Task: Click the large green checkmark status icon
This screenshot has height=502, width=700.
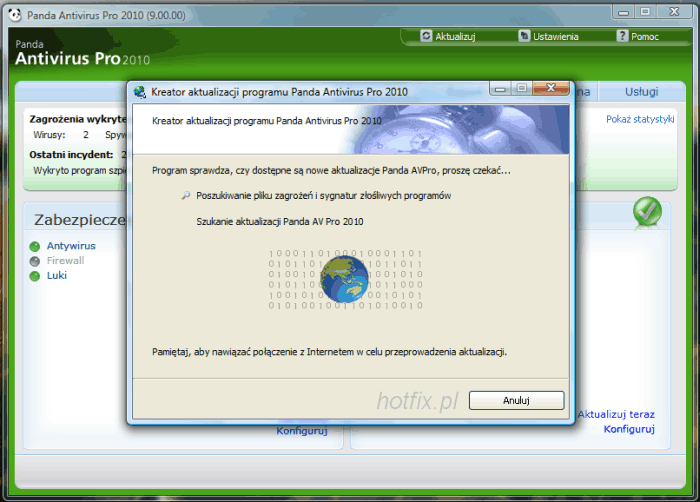Action: (x=647, y=212)
